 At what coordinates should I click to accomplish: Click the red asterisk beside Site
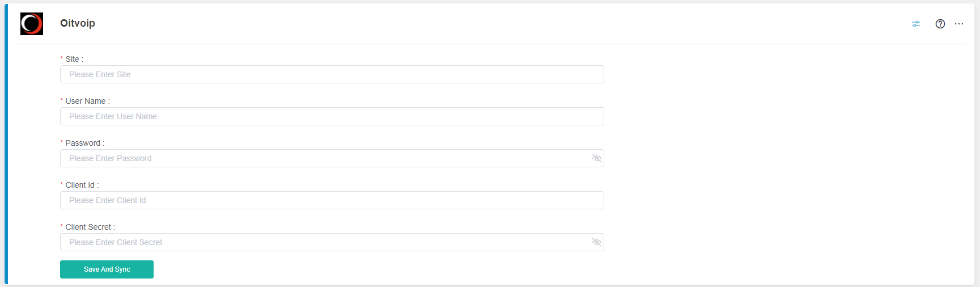pos(62,58)
